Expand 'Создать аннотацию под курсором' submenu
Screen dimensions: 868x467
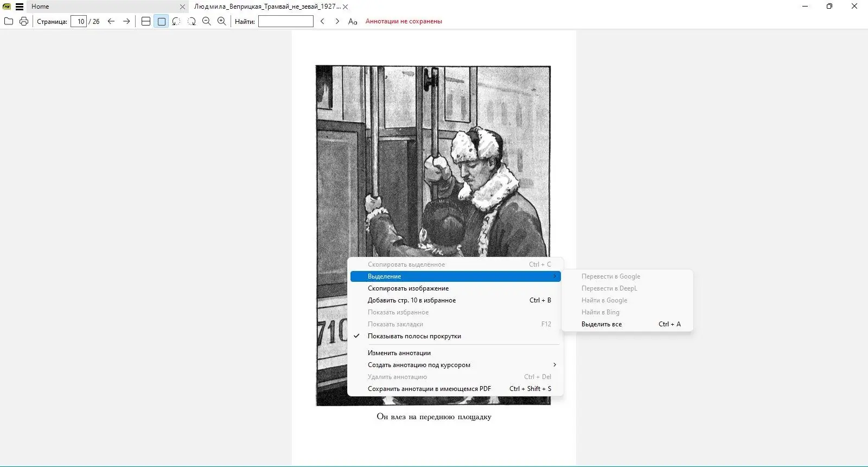click(456, 365)
